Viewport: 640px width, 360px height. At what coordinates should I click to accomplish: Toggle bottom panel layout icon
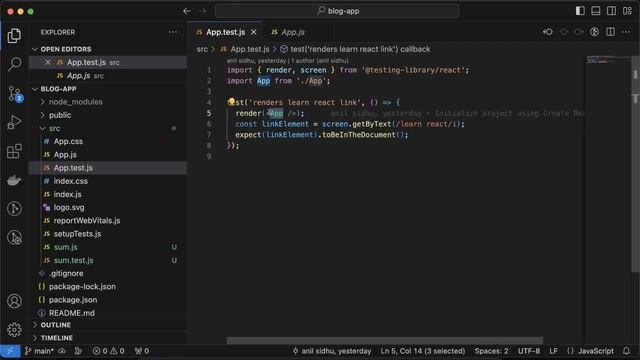click(x=596, y=11)
